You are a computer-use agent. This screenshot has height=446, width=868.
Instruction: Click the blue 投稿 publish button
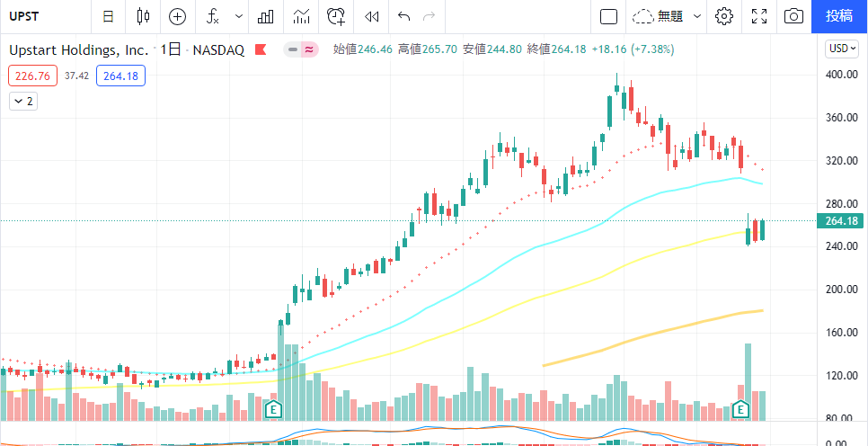coord(839,16)
